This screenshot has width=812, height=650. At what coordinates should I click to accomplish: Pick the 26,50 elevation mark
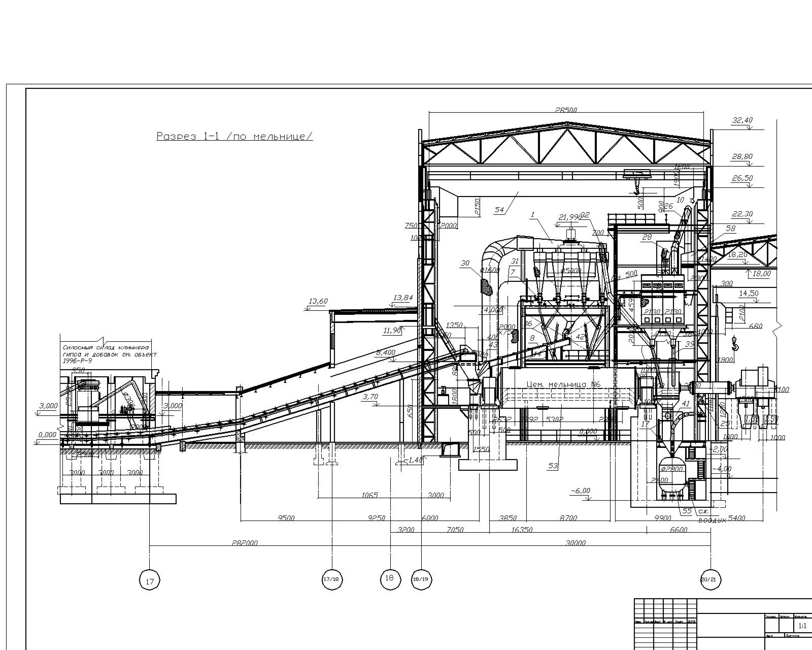click(742, 178)
